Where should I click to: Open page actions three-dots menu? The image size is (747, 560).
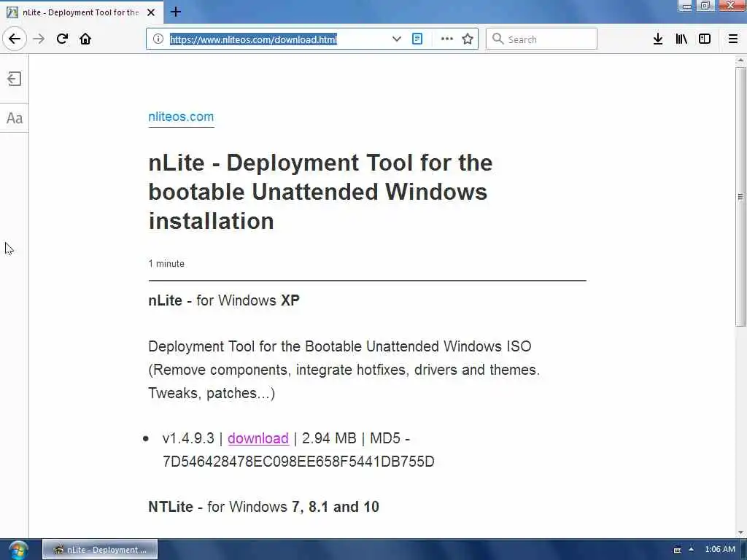click(x=447, y=39)
